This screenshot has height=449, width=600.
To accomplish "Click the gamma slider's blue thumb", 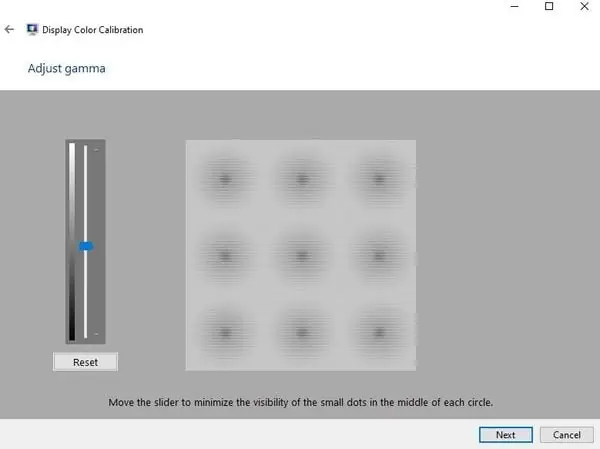I will [86, 247].
